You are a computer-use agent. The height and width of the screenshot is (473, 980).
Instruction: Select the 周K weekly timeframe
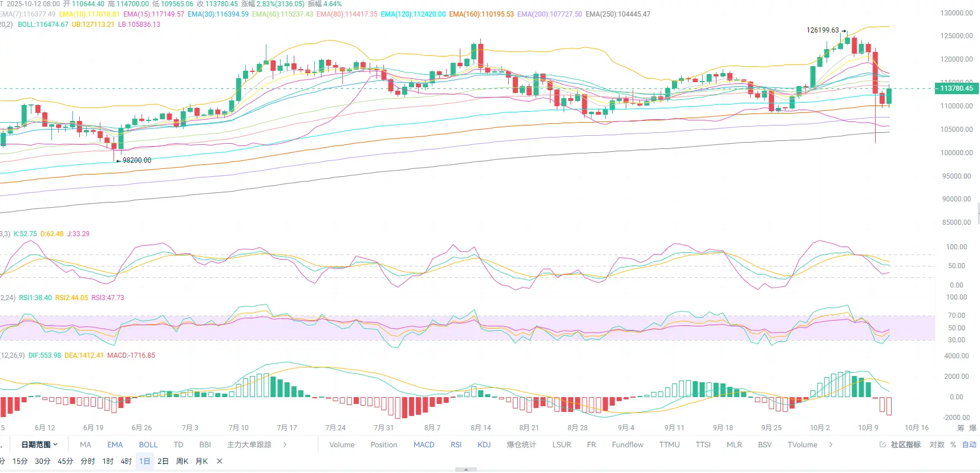[182, 461]
